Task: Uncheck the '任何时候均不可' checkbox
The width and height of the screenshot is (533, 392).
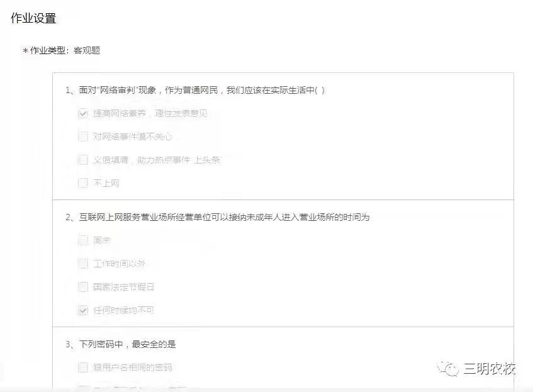Action: pyautogui.click(x=83, y=310)
